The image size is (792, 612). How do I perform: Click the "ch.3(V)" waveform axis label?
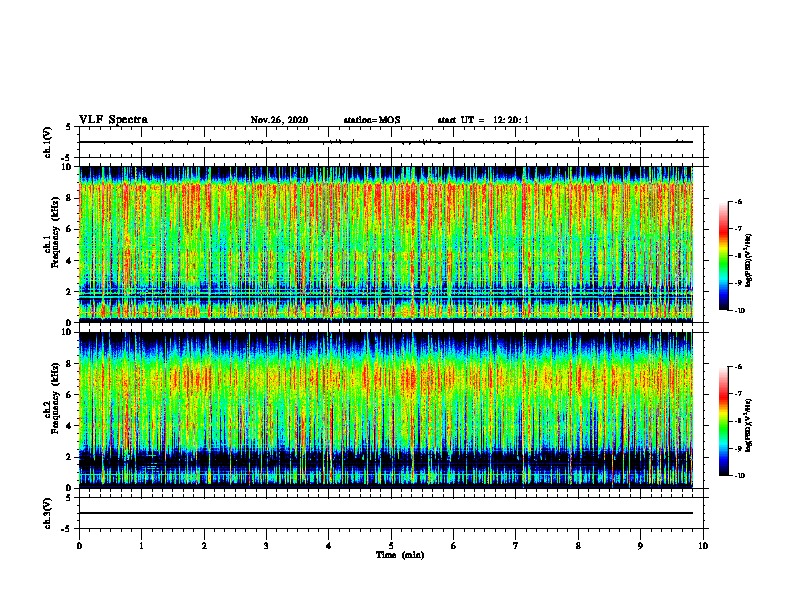coord(47,513)
